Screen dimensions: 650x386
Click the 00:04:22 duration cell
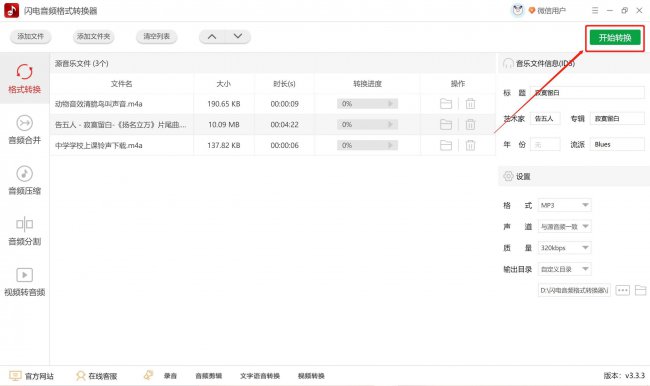tap(284, 124)
